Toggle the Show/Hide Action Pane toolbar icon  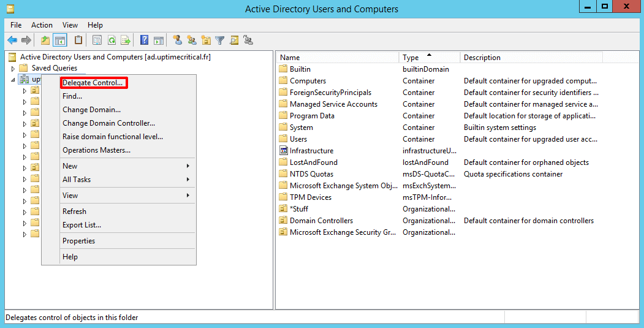(159, 40)
